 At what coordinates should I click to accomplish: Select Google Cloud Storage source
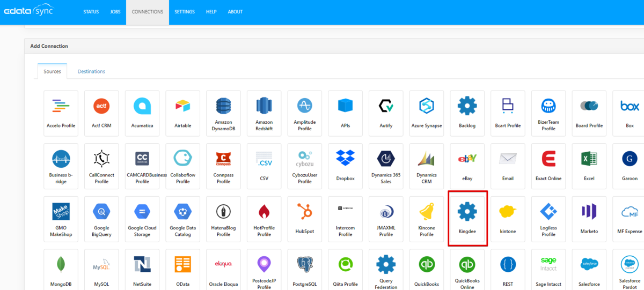click(x=142, y=219)
